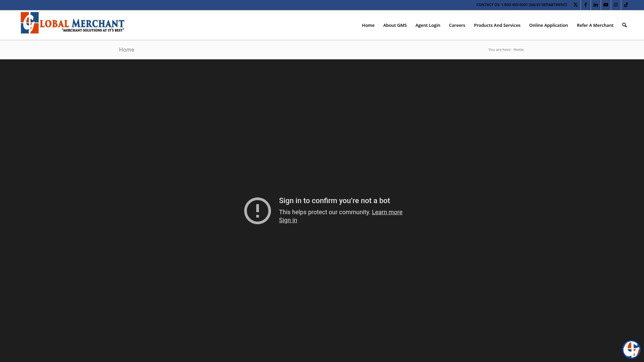
Task: Open the Instagram social icon
Action: (616, 5)
